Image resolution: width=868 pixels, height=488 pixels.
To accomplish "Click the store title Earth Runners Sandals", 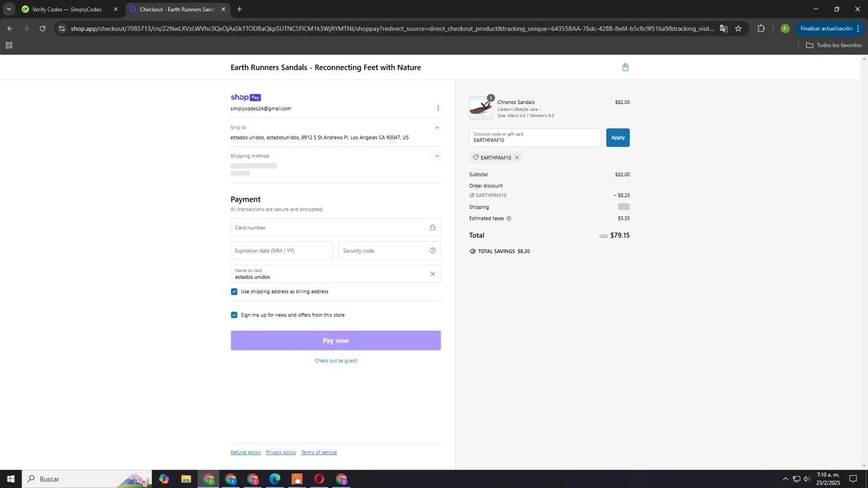I will [x=326, y=68].
